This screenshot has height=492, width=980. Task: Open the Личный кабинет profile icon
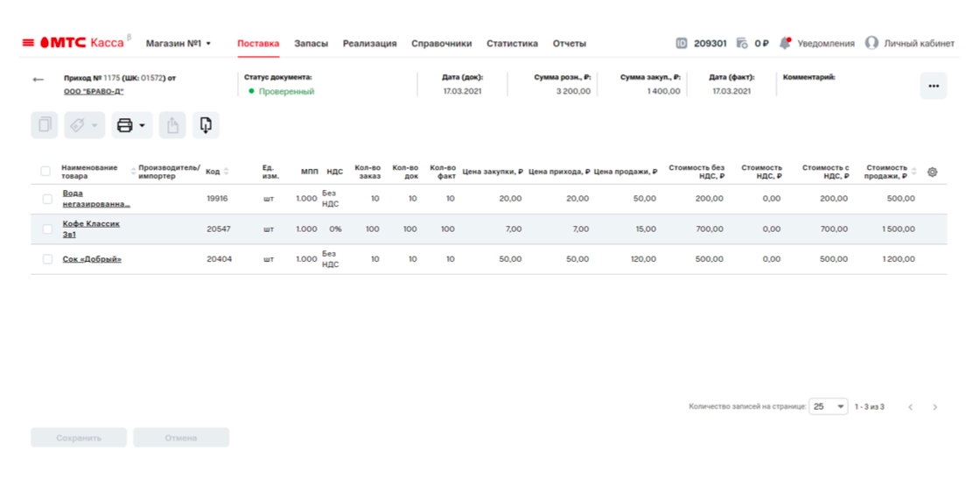pos(871,43)
